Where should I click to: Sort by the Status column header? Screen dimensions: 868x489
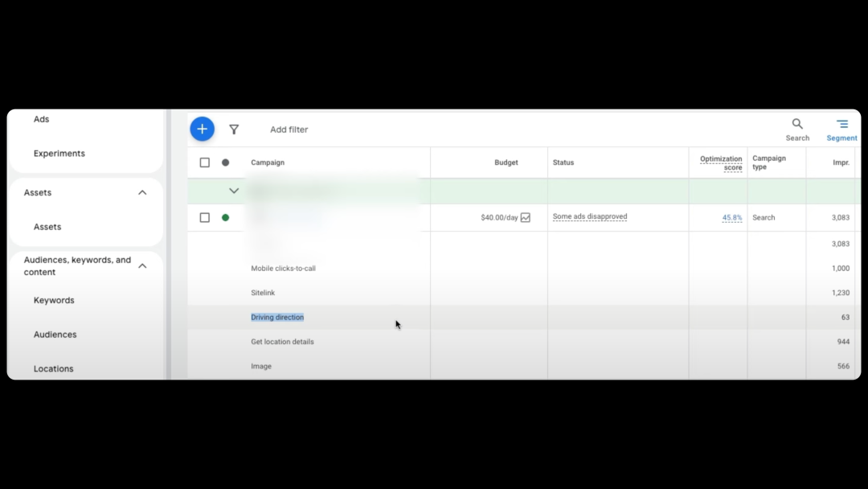(563, 162)
